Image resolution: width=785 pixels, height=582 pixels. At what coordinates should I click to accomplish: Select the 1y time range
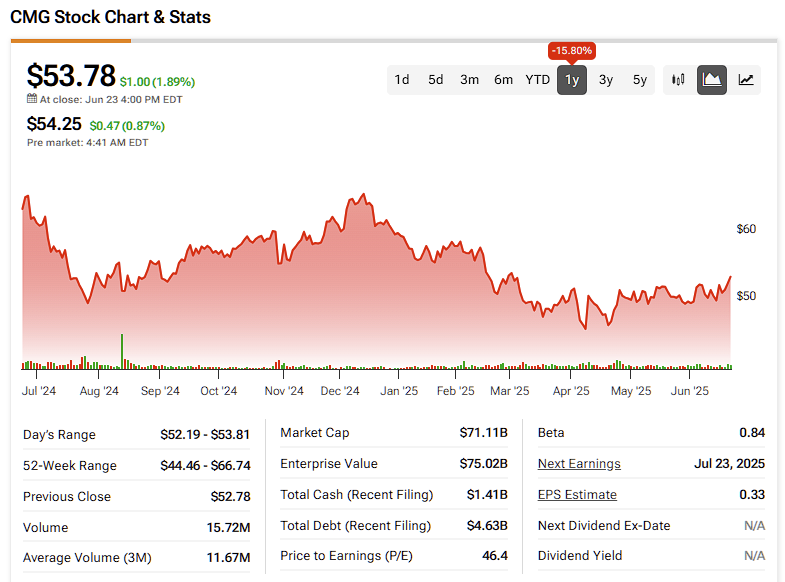tap(572, 80)
